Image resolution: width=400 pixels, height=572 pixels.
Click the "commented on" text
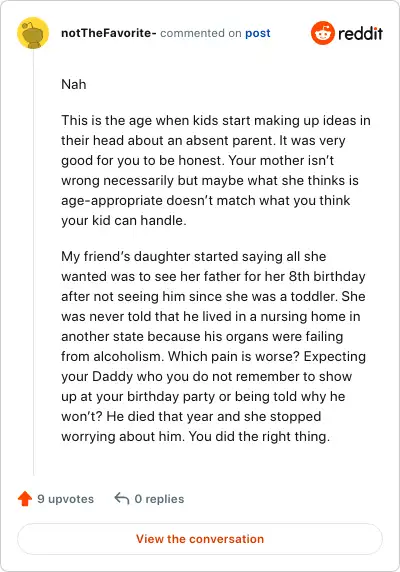(201, 34)
